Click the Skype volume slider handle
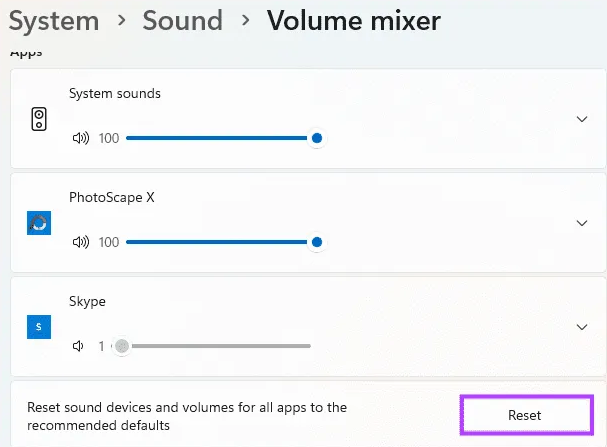Screen dimensions: 607x447 122,346
